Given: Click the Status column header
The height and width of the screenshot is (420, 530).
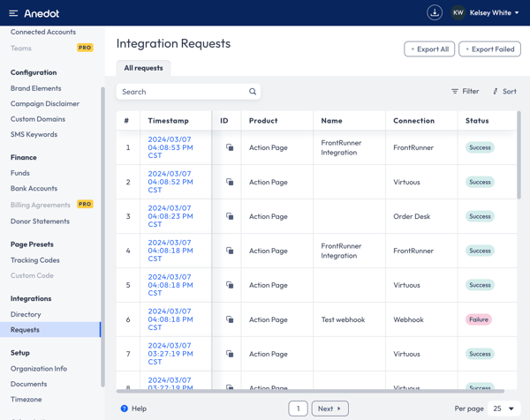Looking at the screenshot, I should [x=477, y=121].
